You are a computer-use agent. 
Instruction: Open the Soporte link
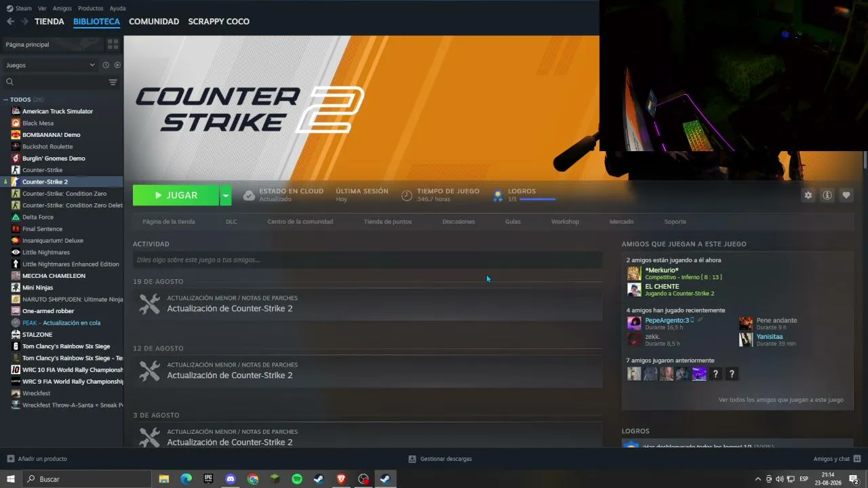tap(675, 222)
